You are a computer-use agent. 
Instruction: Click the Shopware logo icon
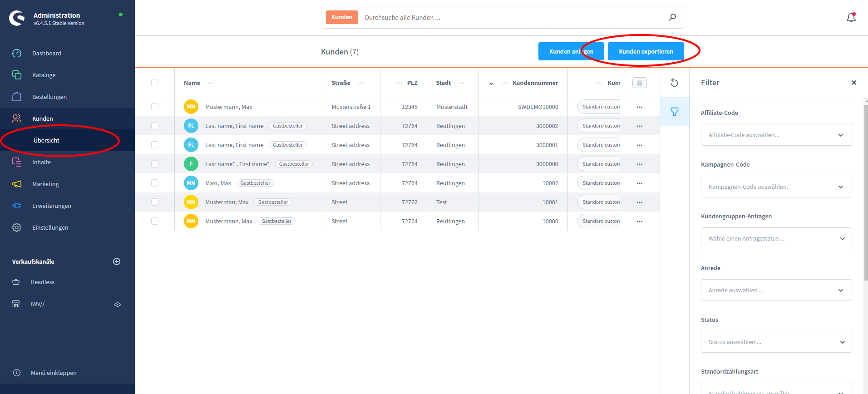point(17,18)
